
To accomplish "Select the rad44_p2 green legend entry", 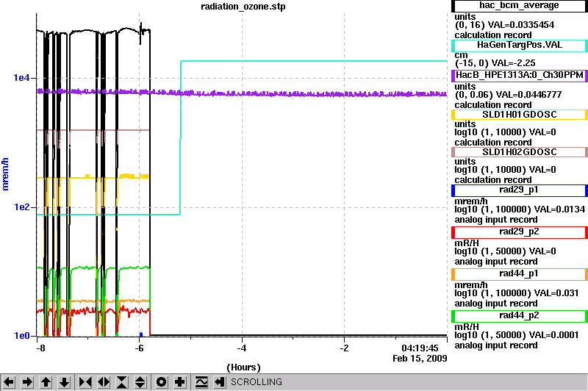I will point(520,316).
